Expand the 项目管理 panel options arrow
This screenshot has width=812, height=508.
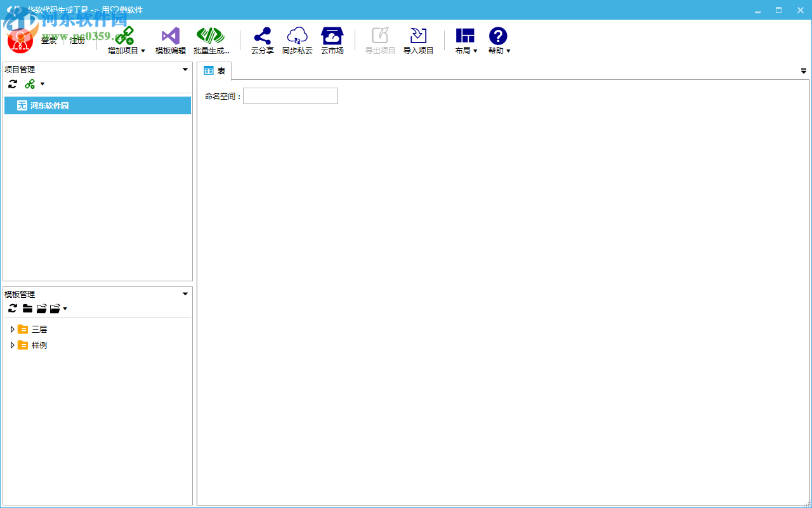(185, 69)
